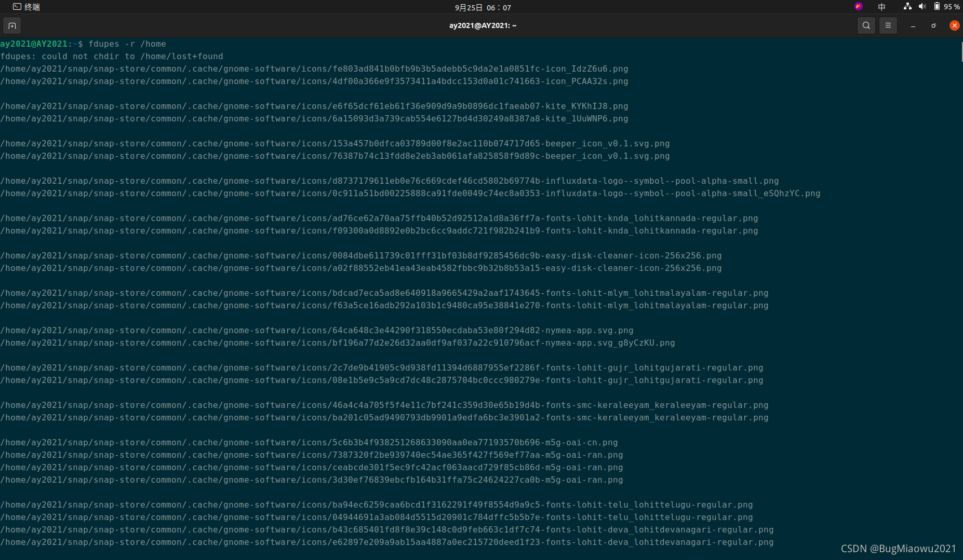Click the network status icon
Screen dimensions: 963x560
pos(907,6)
